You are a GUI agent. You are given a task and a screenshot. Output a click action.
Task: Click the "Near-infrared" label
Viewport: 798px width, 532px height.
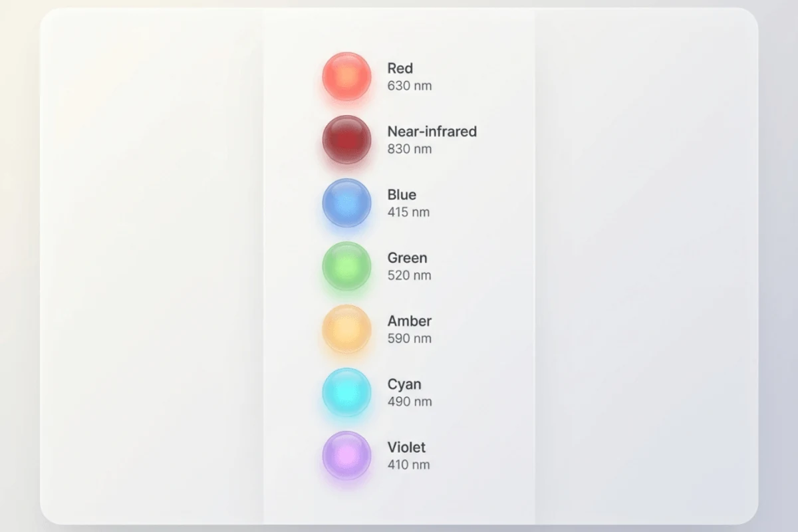coord(432,131)
